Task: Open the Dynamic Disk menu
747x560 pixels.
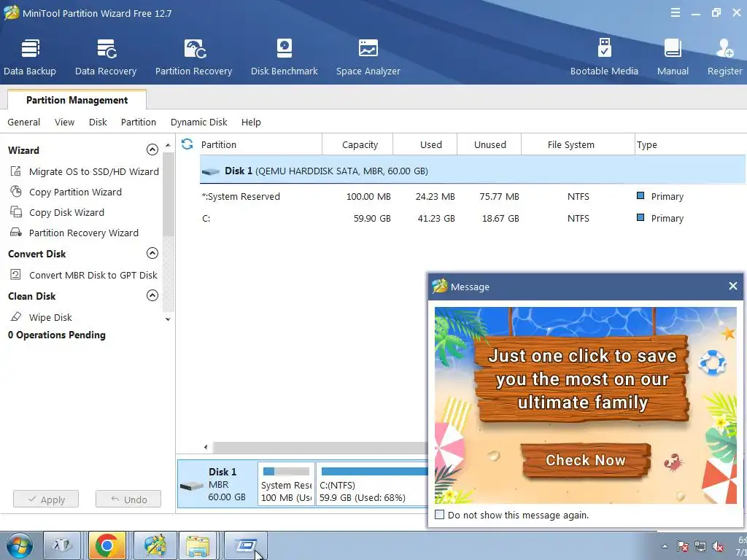Action: [x=198, y=122]
